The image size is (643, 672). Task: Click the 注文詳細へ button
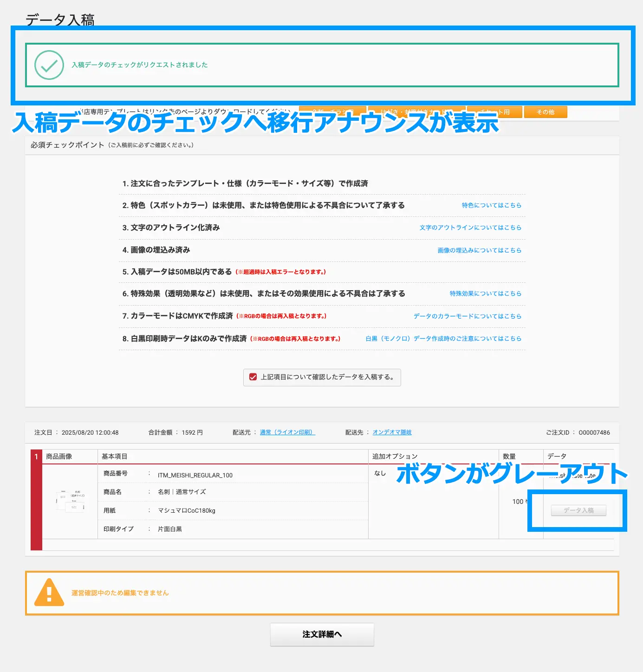click(321, 634)
